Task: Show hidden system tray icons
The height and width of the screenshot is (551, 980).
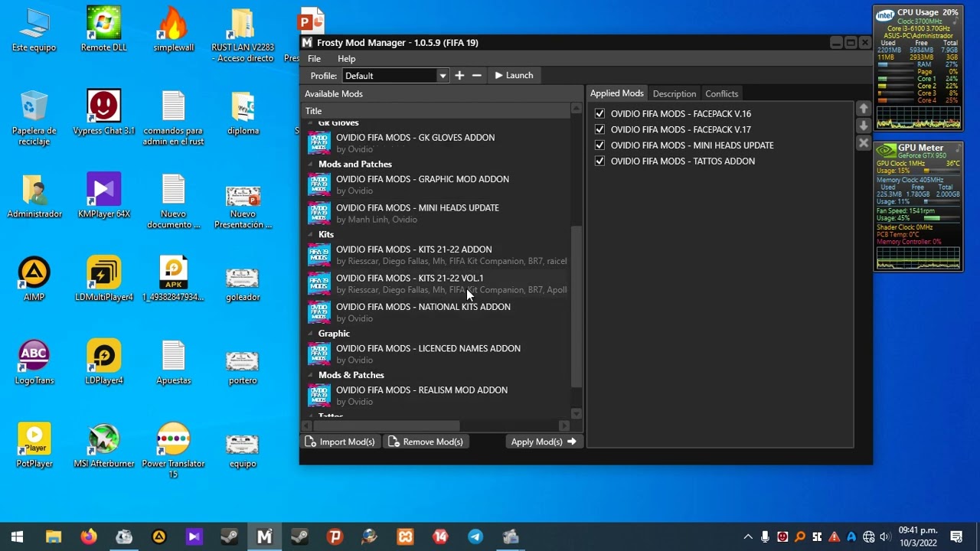Action: [748, 536]
